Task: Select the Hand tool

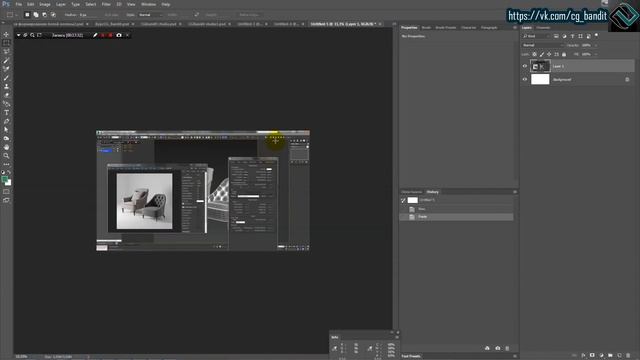Action: pyautogui.click(x=6, y=147)
